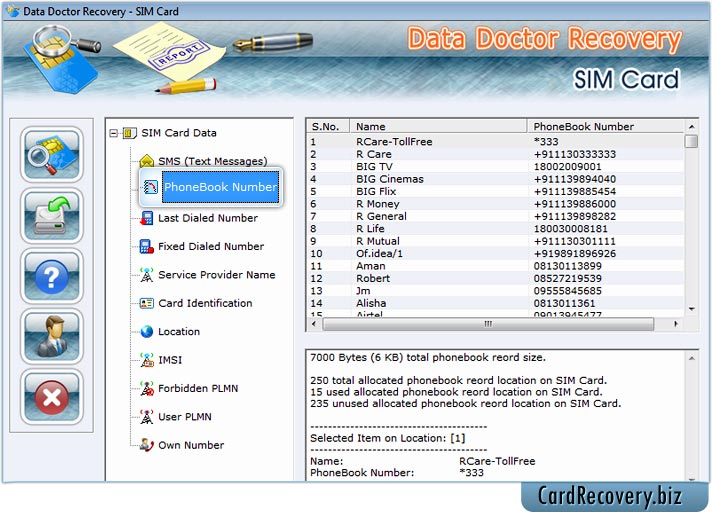Select the BIG TV contact row
This screenshot has height=512, width=712.
(496, 167)
